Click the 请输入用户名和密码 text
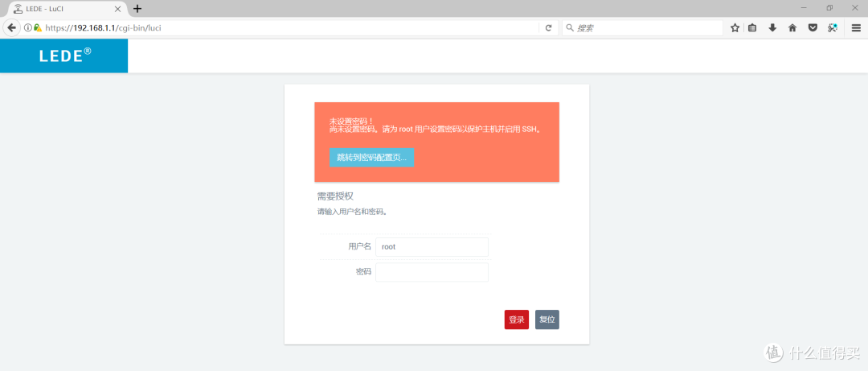Image resolution: width=868 pixels, height=371 pixels. (x=351, y=212)
